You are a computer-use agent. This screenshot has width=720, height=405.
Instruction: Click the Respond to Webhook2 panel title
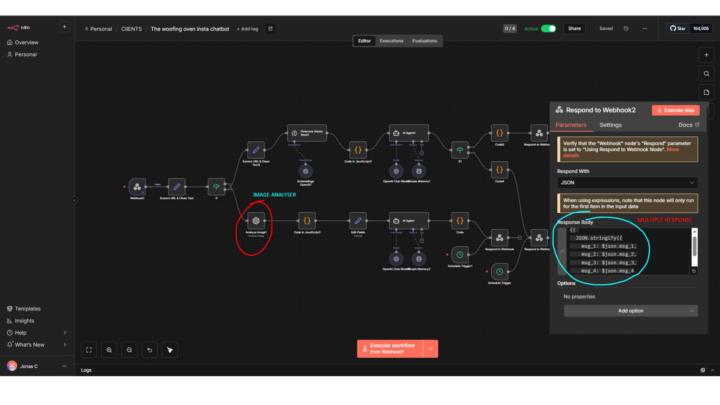(x=601, y=110)
